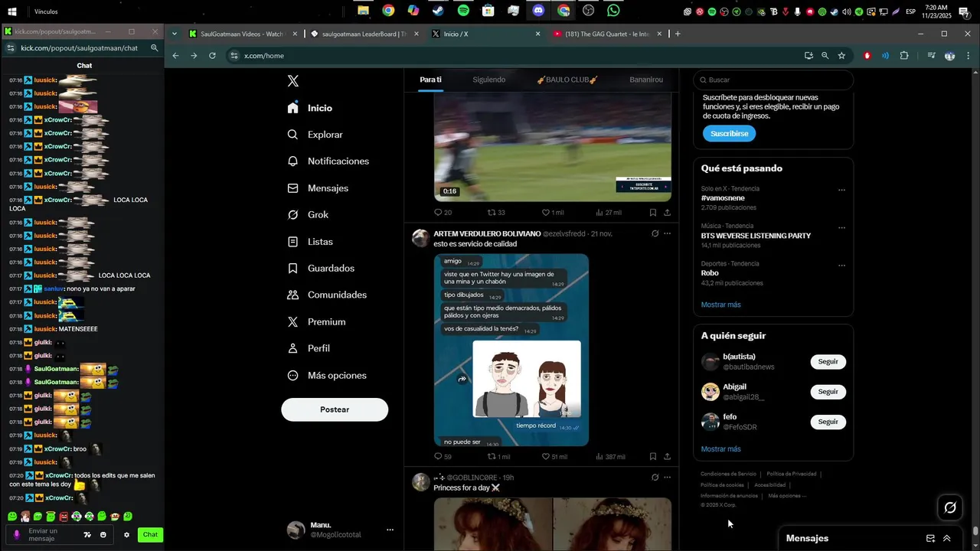Open options for BTS WEVERSE LISTENING PARTY trend
980x551 pixels.
pos(841,227)
